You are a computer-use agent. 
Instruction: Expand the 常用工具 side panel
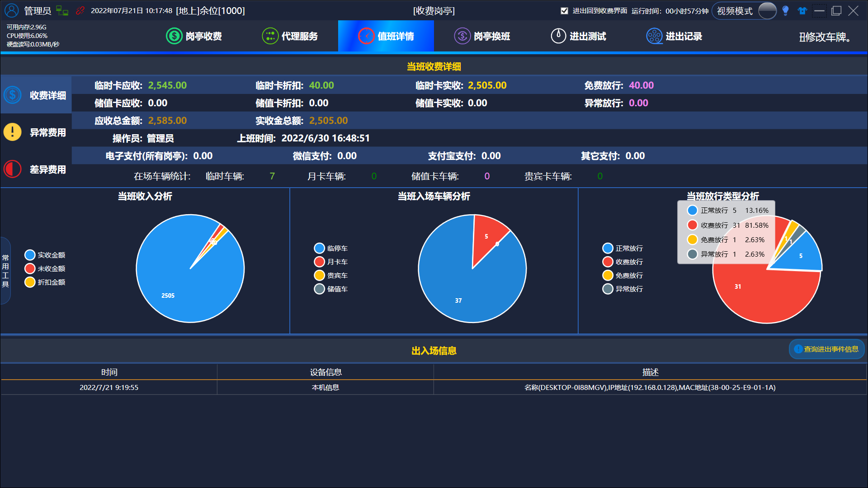(x=5, y=271)
